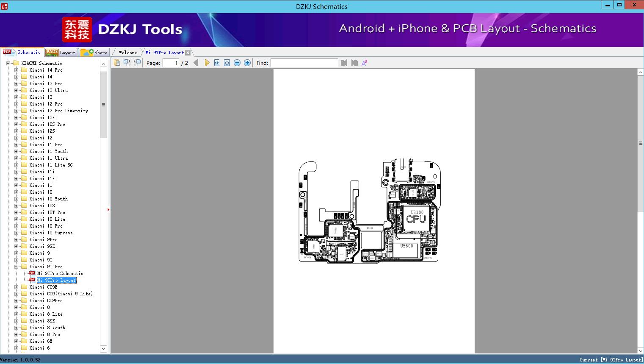Select the Xiaomi 14 tree item
Viewport: 644px width, 364px height.
coord(41,77)
